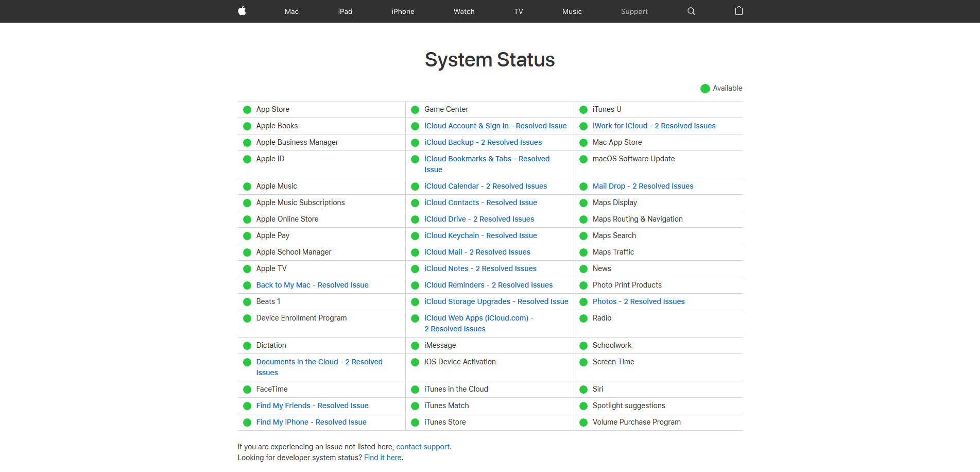Open Documents in the Cloud resolved issues

pos(319,367)
